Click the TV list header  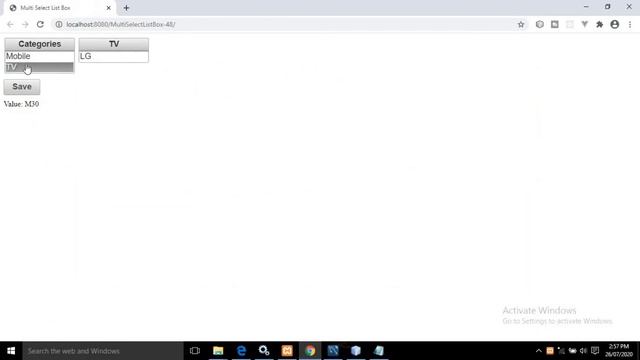click(113, 44)
